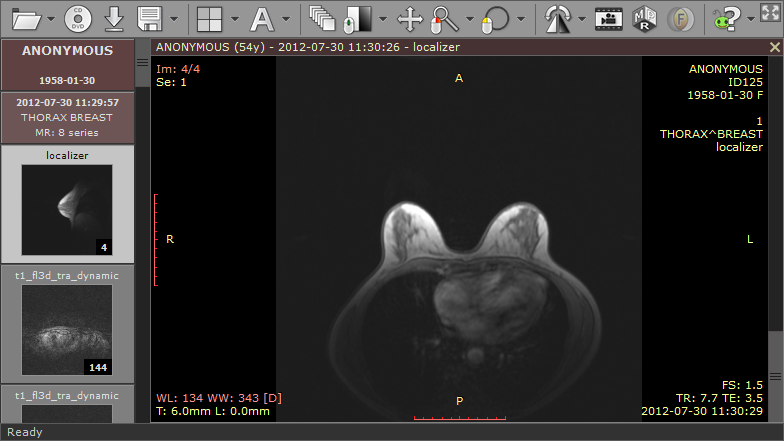Click the 'TR: 7.7 TE: 3.5' overlay text

click(719, 398)
